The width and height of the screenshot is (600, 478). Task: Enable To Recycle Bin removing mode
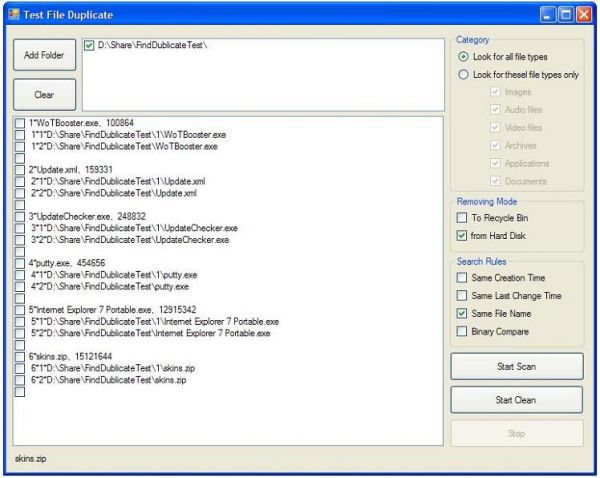(462, 218)
